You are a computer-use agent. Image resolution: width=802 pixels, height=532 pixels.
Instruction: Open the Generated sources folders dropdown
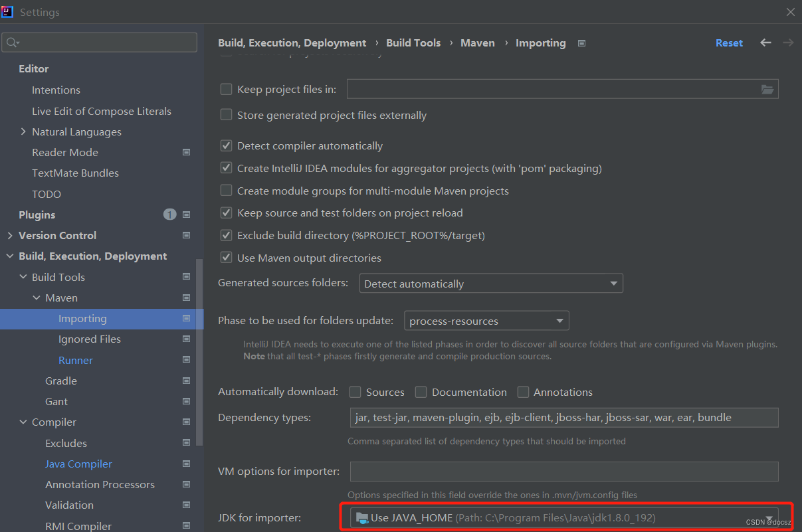click(x=491, y=284)
